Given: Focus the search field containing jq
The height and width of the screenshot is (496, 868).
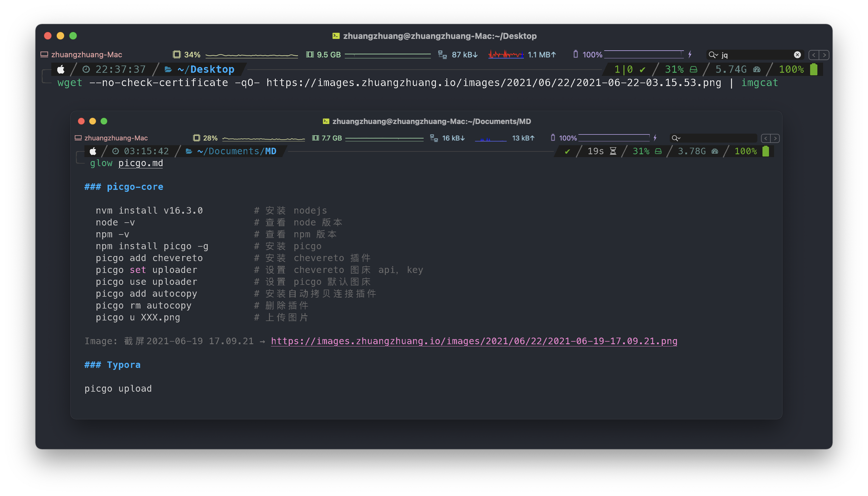Looking at the screenshot, I should (x=756, y=54).
